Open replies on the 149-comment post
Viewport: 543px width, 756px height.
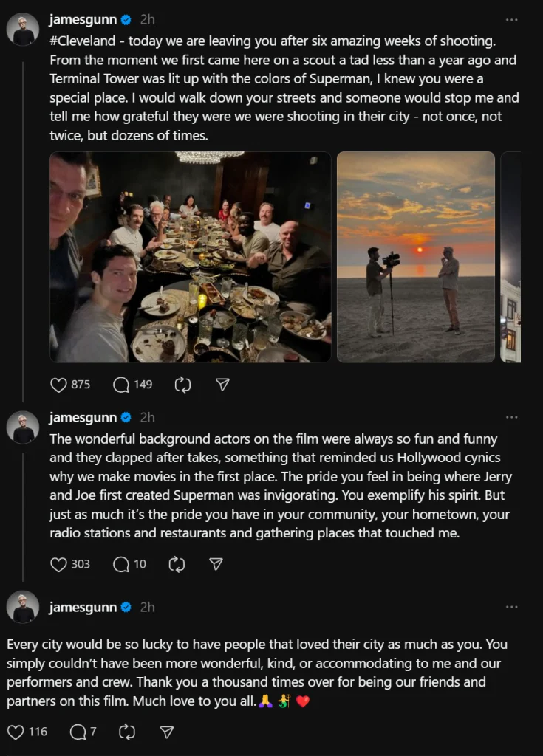[x=121, y=385]
